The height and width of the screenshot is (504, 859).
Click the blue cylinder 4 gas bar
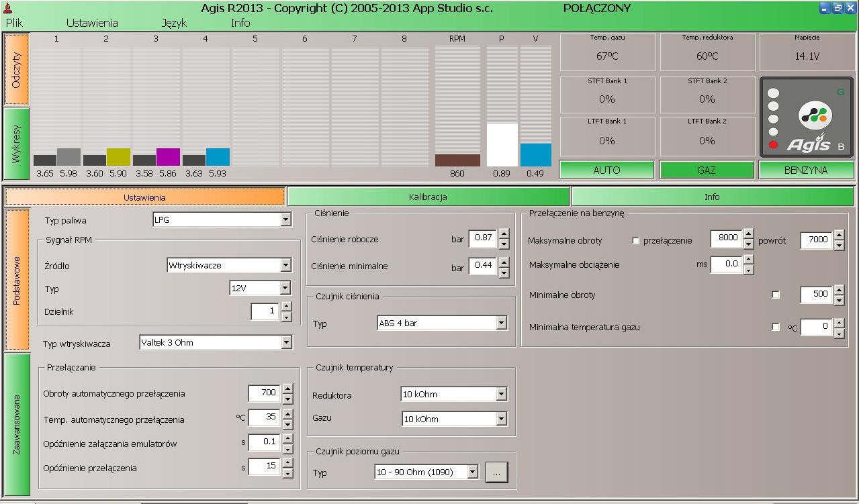(218, 157)
